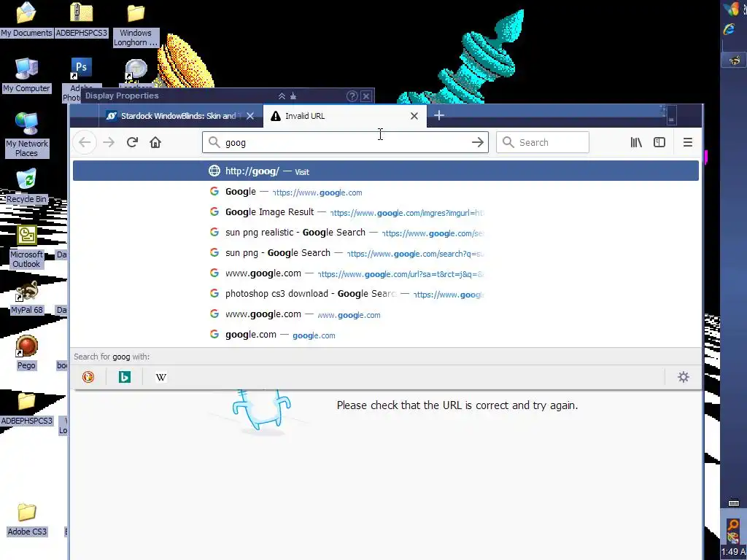747x560 pixels.
Task: Select the sun png Google Search suggestion
Action: (x=385, y=253)
